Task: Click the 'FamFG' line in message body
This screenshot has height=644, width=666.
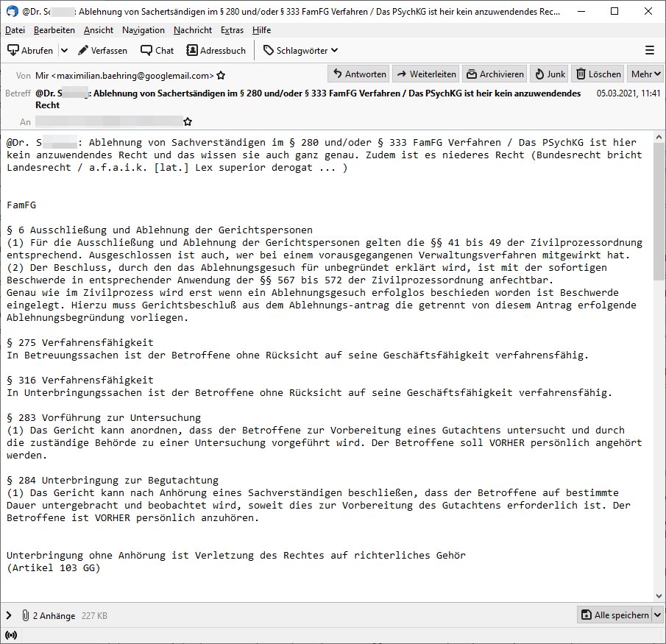Action: tap(21, 205)
